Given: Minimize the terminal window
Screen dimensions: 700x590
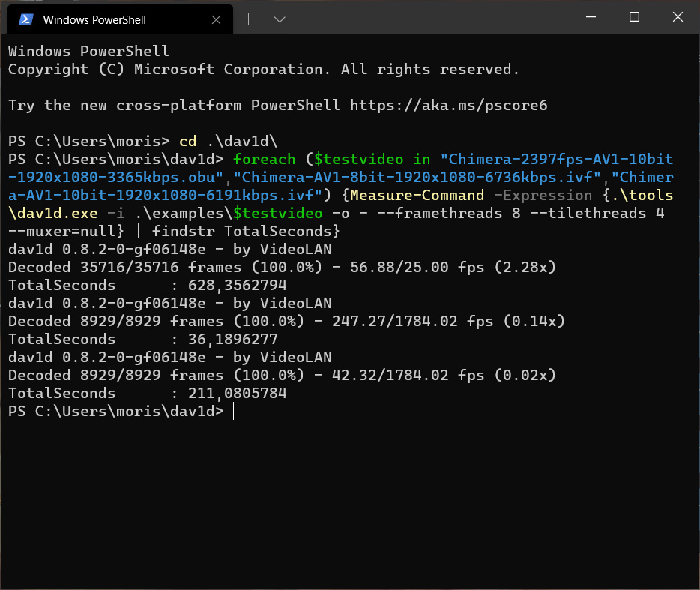Looking at the screenshot, I should (591, 17).
